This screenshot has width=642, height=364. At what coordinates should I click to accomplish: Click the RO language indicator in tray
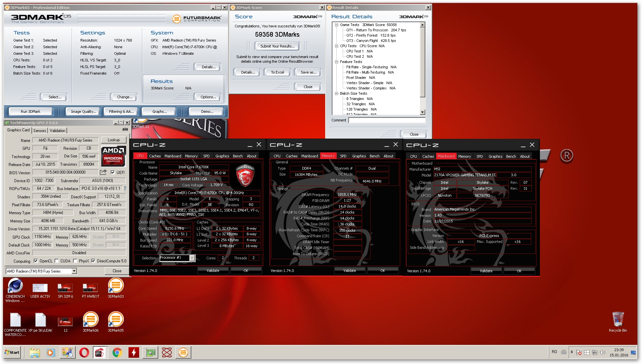554,352
